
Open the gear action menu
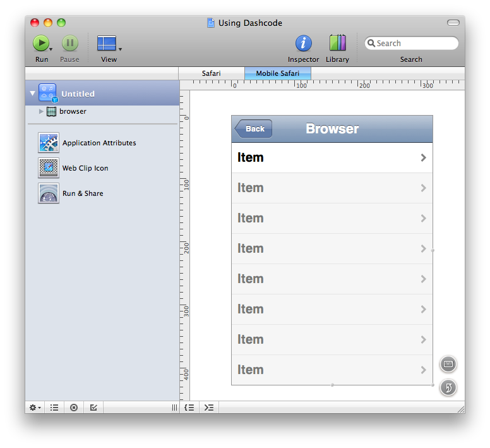pos(35,408)
